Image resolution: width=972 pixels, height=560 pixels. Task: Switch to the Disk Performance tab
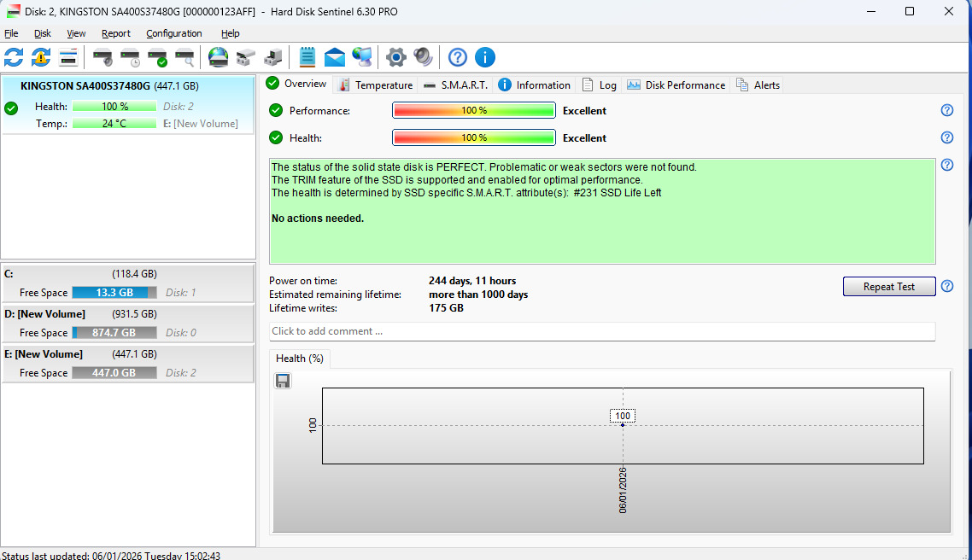pos(676,85)
